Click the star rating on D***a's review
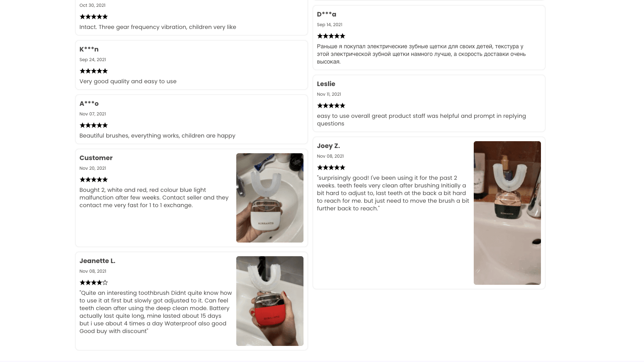Image resolution: width=644 pixels, height=362 pixels. coord(331,36)
